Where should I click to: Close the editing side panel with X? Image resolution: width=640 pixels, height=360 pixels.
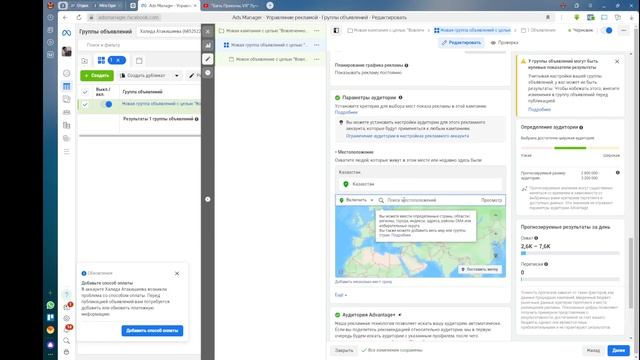pos(208,31)
